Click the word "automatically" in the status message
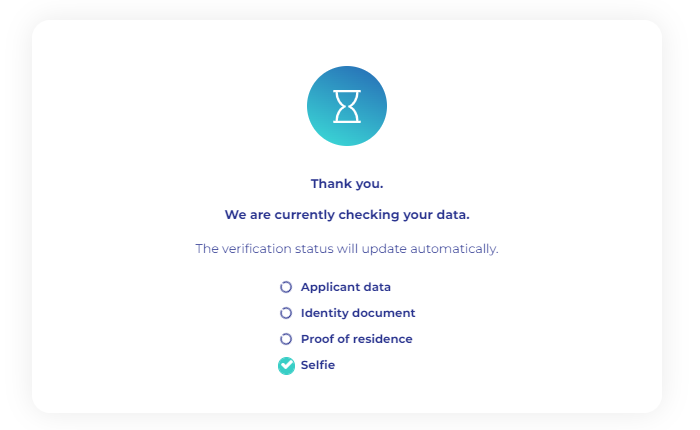This screenshot has height=430, width=700. 454,249
